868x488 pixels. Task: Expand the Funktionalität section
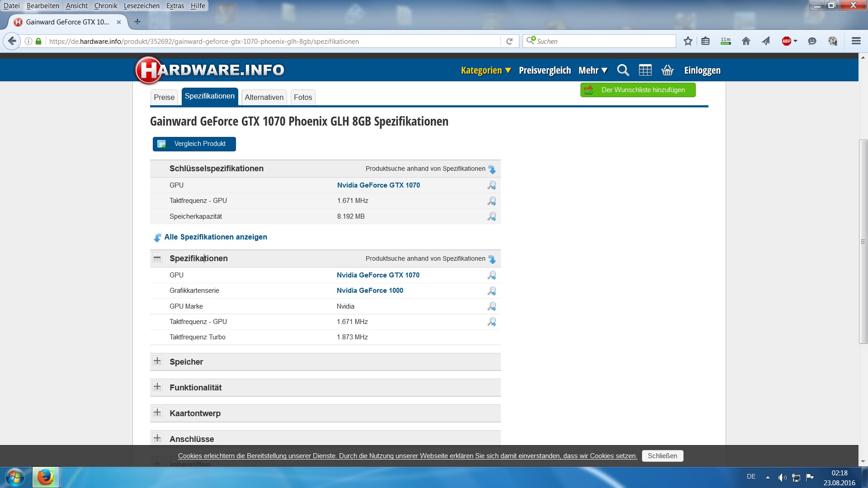click(x=157, y=386)
